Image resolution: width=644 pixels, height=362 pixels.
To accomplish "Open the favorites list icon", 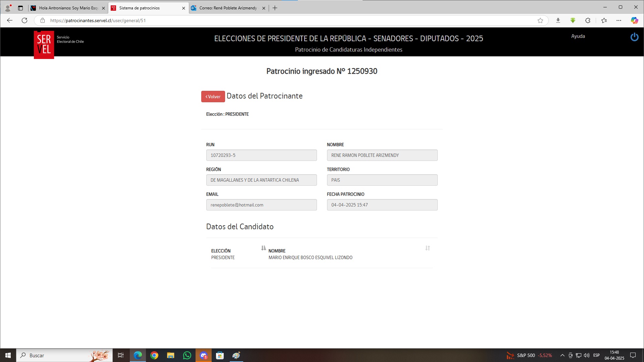I will point(604,20).
